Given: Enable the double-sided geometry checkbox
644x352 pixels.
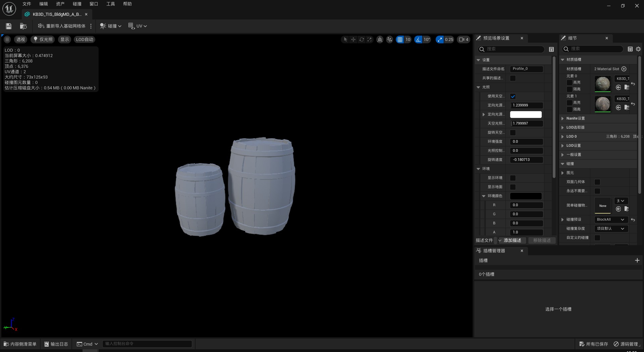Looking at the screenshot, I should tap(597, 182).
